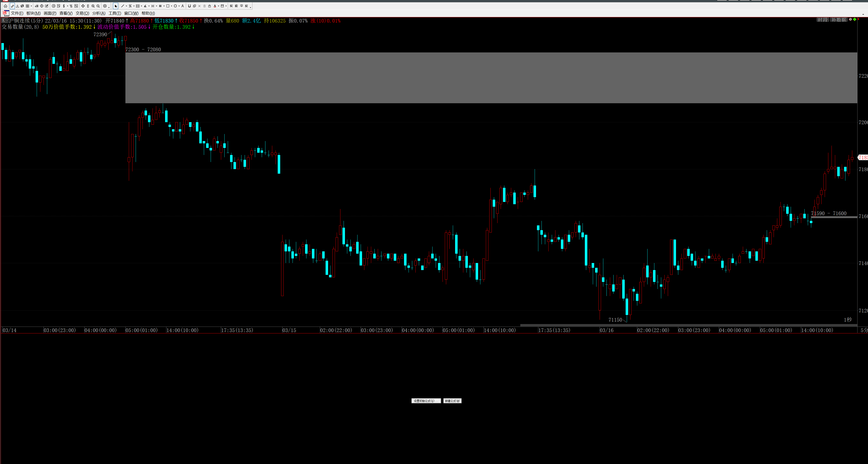Click the notes document icon
This screenshot has width=868, height=464.
coord(59,6)
